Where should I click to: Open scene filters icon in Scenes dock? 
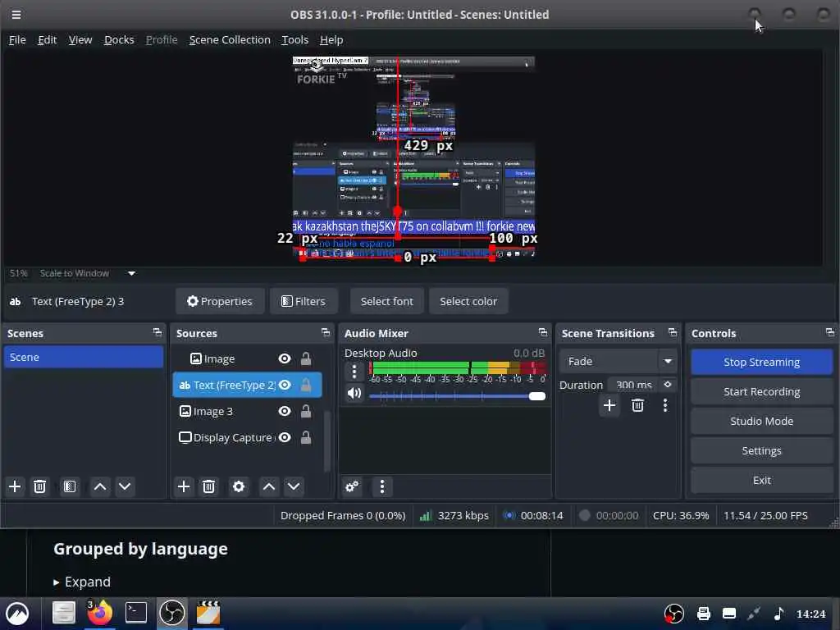(x=70, y=486)
